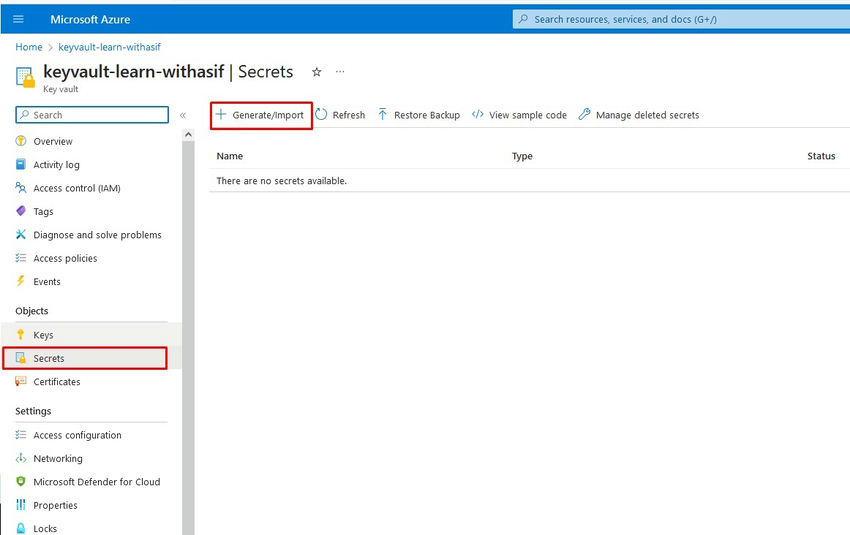
Task: Focus the global resources search box
Action: pyautogui.click(x=681, y=20)
